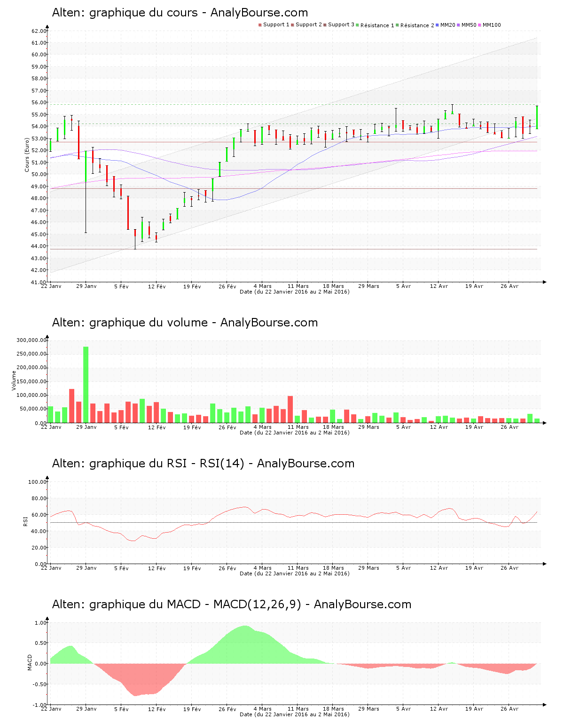The width and height of the screenshot is (564, 728).
Task: Click the 'MACD' y-axis label
Action: [x=30, y=662]
